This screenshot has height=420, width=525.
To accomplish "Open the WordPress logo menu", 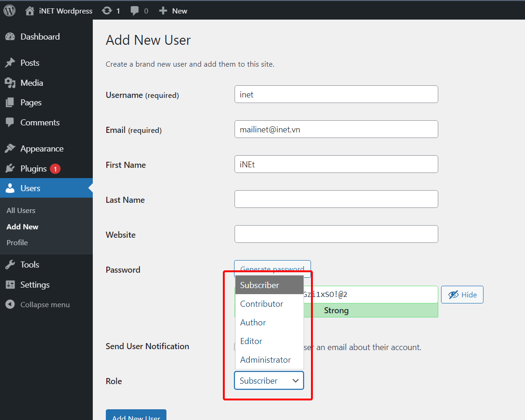I will coord(9,10).
